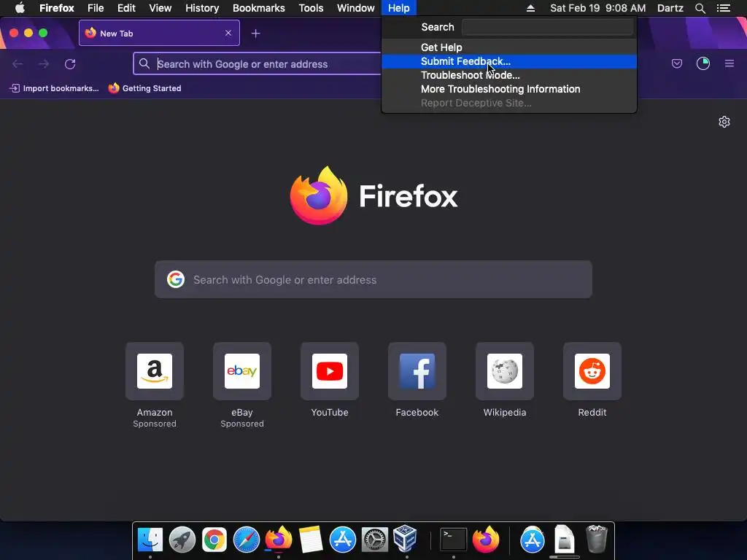This screenshot has height=560, width=747.
Task: Click the Firefox account avatar icon
Action: [x=703, y=63]
